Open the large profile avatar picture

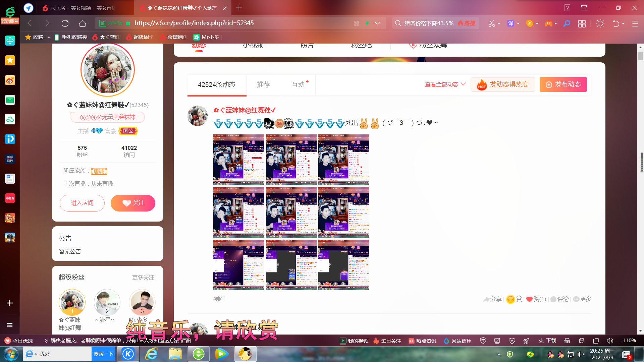coord(107,70)
